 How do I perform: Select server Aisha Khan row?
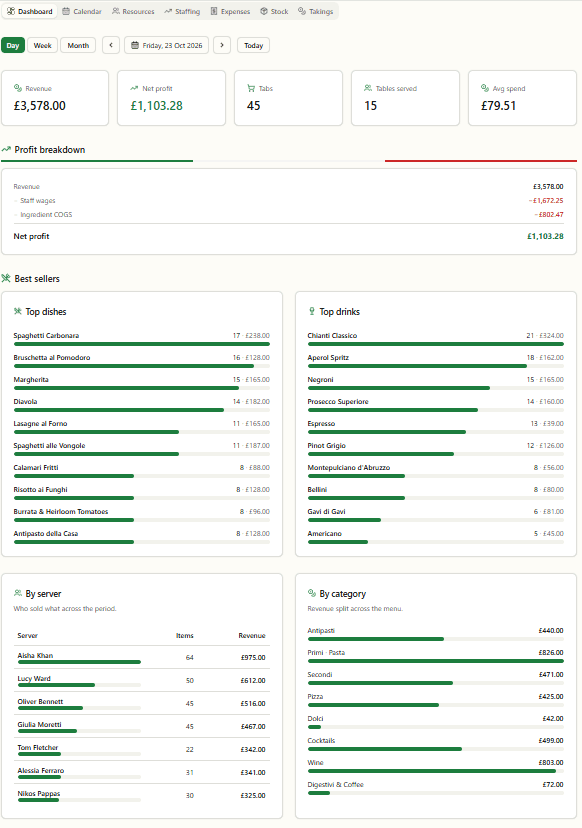pos(142,657)
